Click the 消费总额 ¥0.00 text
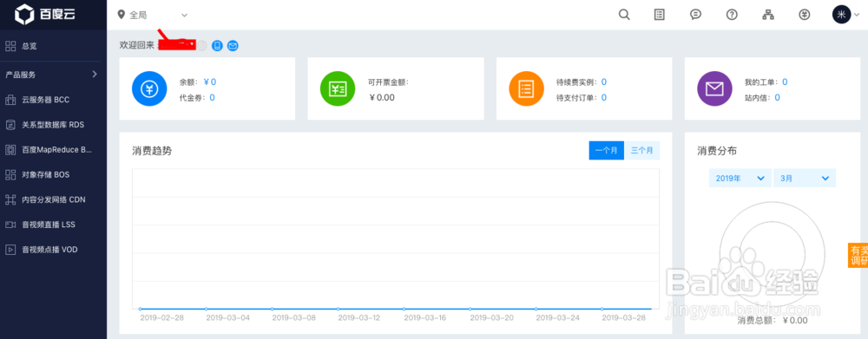868x339 pixels. [773, 320]
